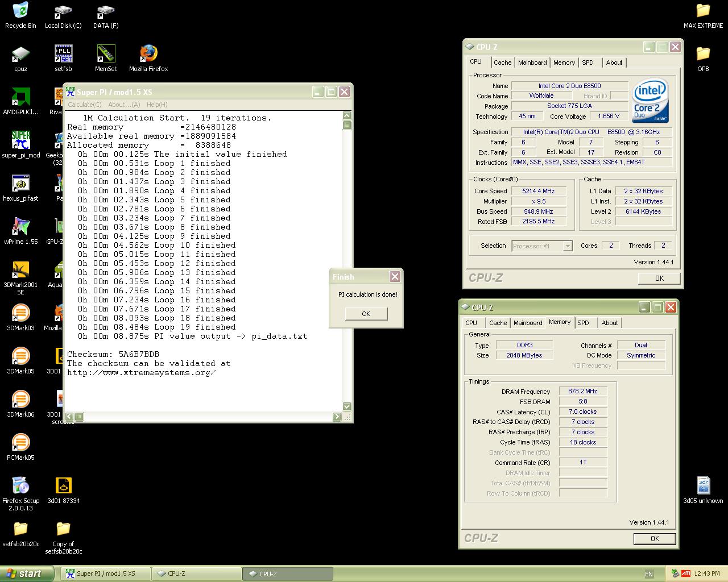The width and height of the screenshot is (728, 582).
Task: Click OK in top CPU-Z window
Action: (659, 278)
